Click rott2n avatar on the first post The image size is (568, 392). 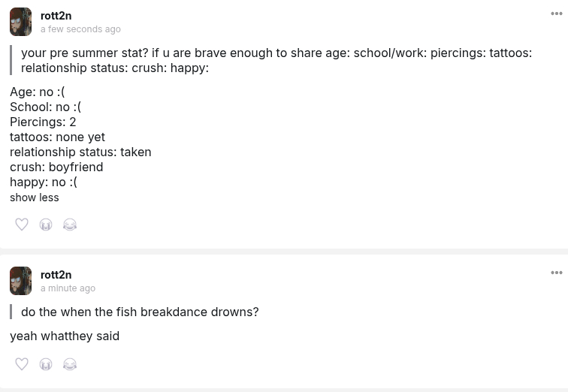(x=21, y=22)
